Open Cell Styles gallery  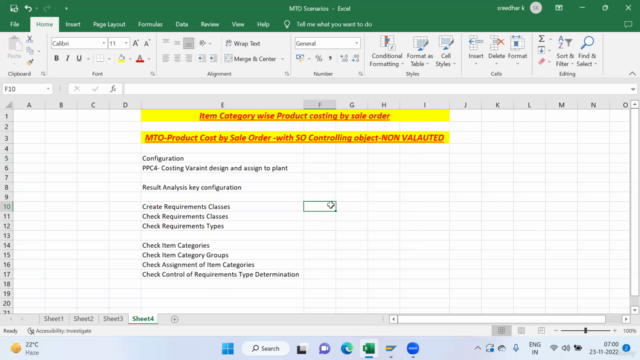pyautogui.click(x=446, y=51)
